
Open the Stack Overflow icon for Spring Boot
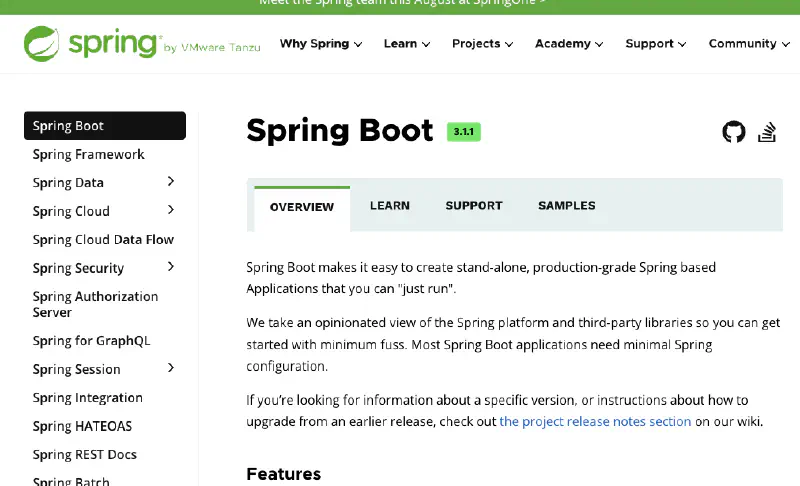point(767,132)
